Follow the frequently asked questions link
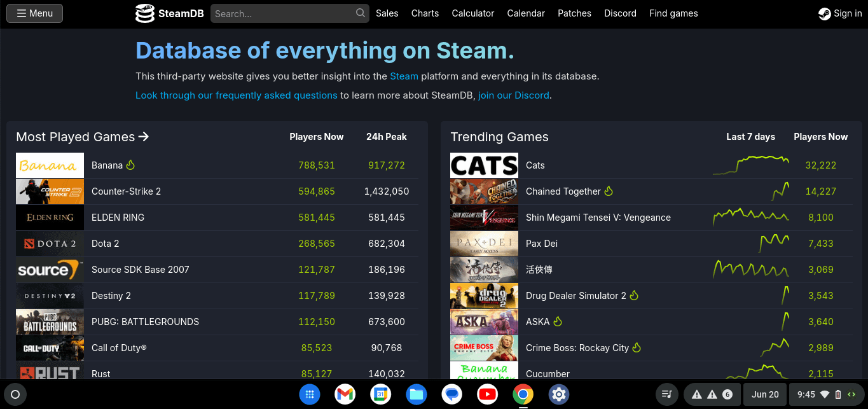Viewport: 868px width, 409px height. pos(237,95)
